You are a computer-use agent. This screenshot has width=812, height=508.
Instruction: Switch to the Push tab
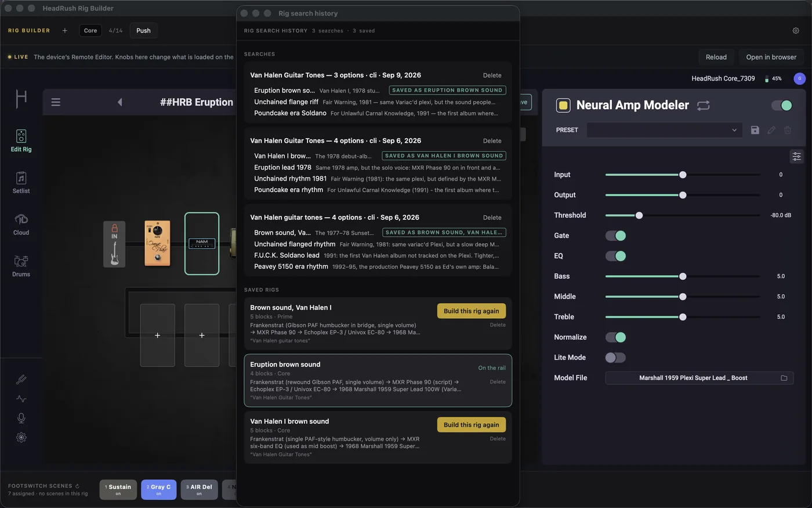coord(144,31)
